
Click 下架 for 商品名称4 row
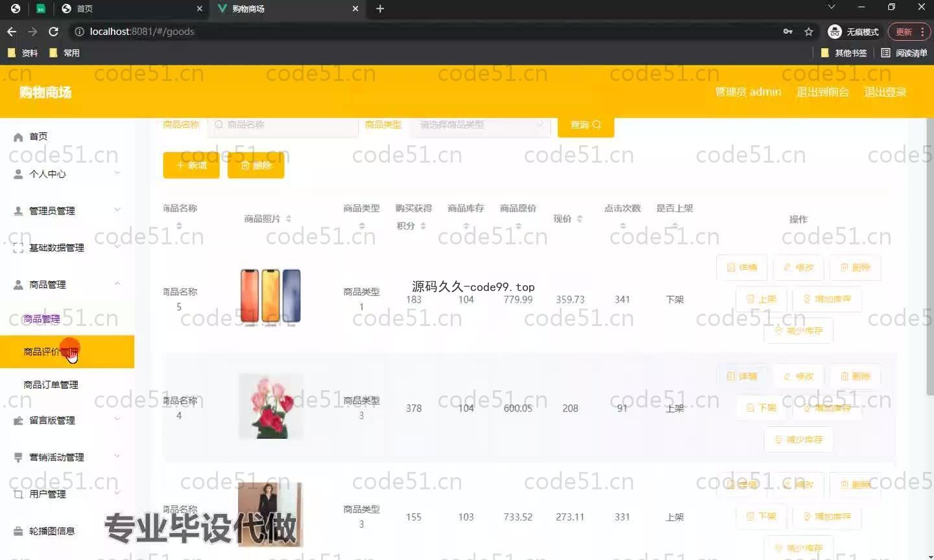761,408
